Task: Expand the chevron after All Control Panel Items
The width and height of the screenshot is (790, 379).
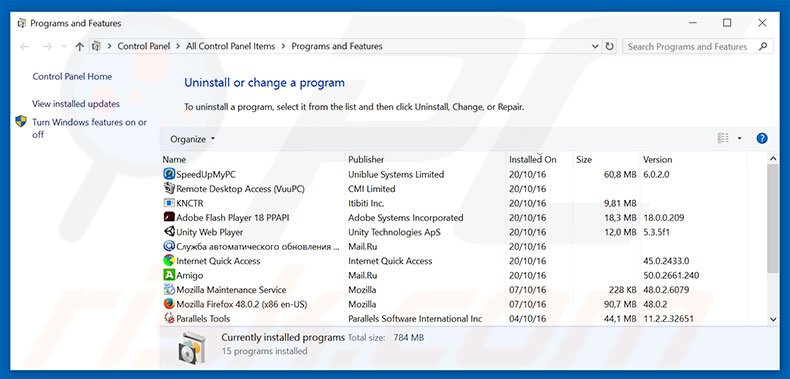Action: click(x=283, y=46)
